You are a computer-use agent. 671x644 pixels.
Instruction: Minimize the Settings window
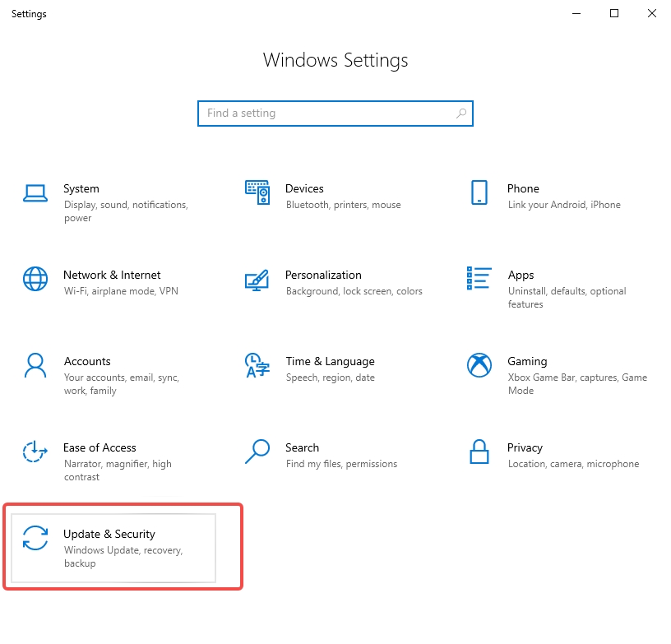[x=576, y=14]
